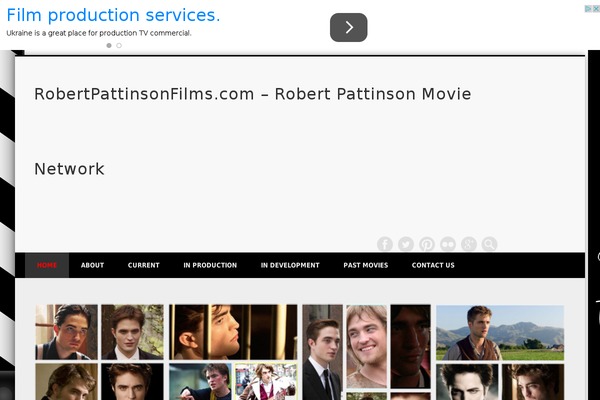Screen dimensions: 600x400
Task: Open the thumbnail with mountains and green field
Action: (500, 333)
